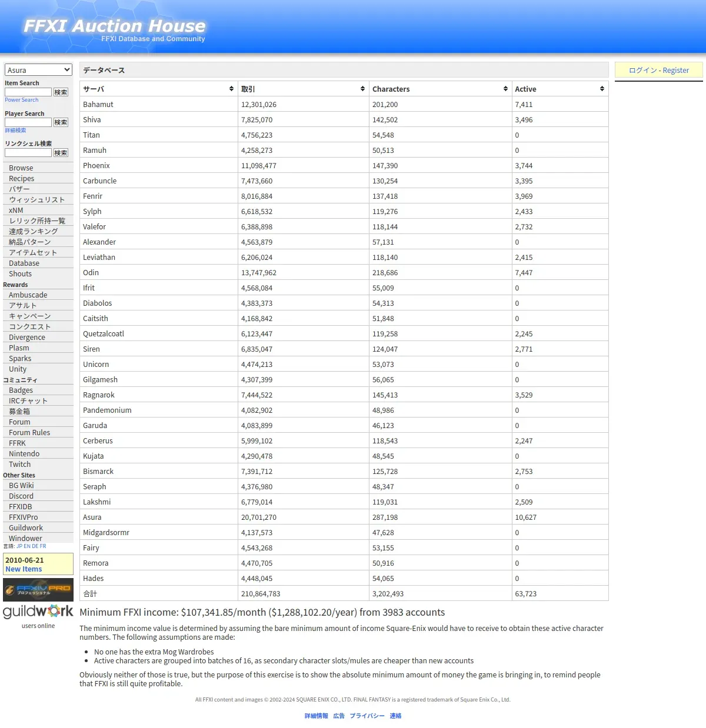Open FFXIDB external site
Image resolution: width=706 pixels, height=728 pixels.
click(x=38, y=506)
